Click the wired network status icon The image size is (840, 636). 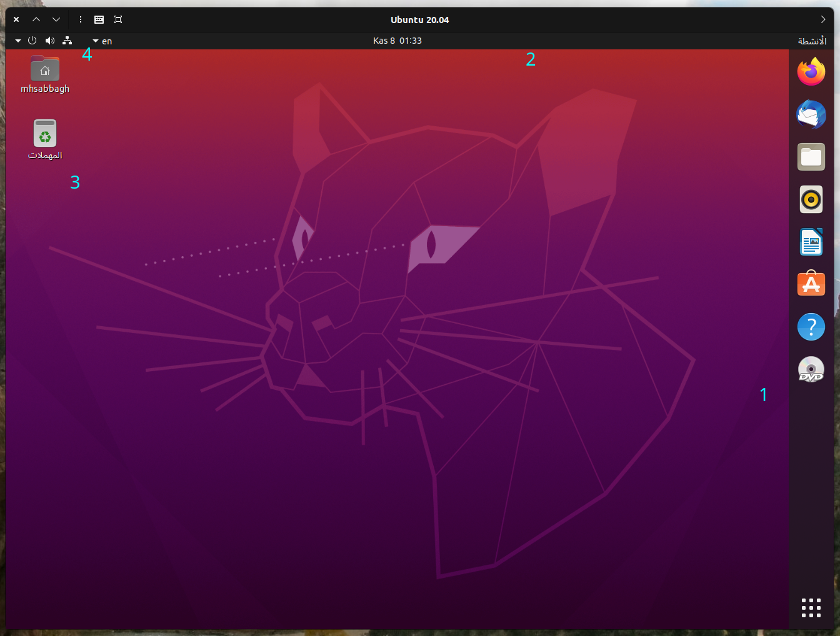(67, 41)
